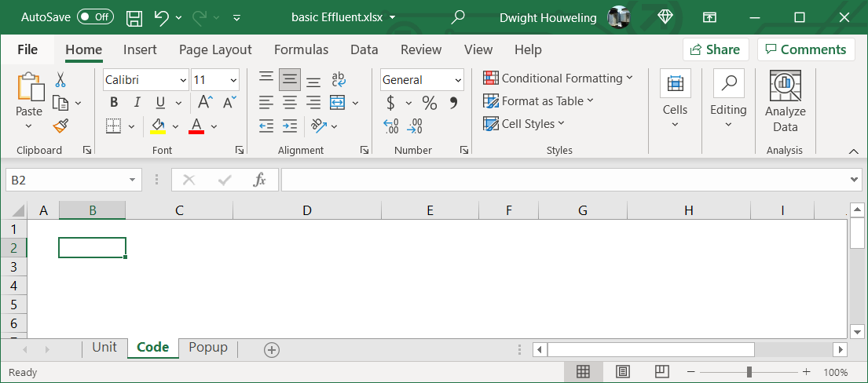Expand the Conditional Formatting menu
The height and width of the screenshot is (383, 868).
pos(558,78)
